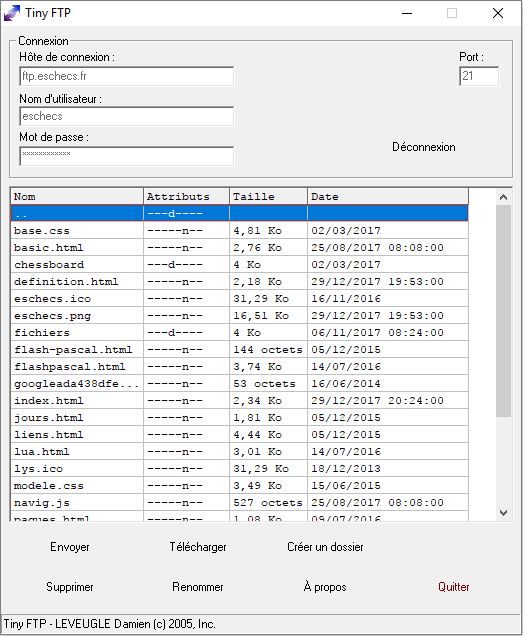Viewport: 523px width, 636px height.
Task: Click the scrollbar down arrow in file list
Action: 504,513
